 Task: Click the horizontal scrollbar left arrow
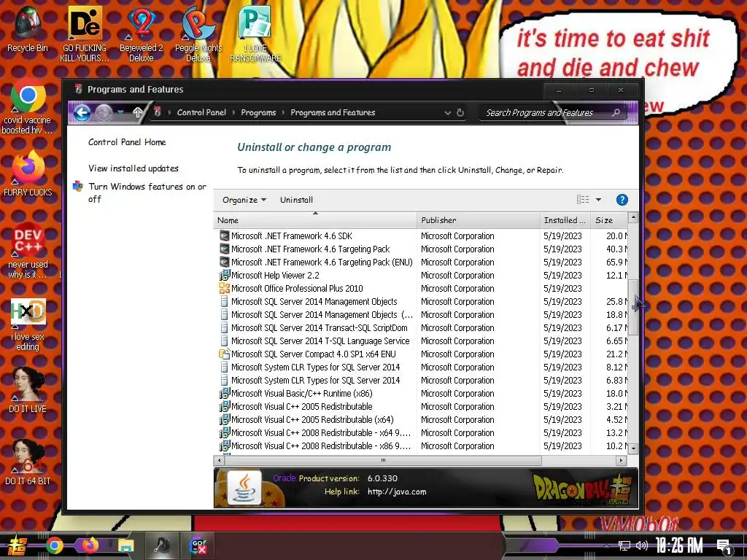pos(219,461)
